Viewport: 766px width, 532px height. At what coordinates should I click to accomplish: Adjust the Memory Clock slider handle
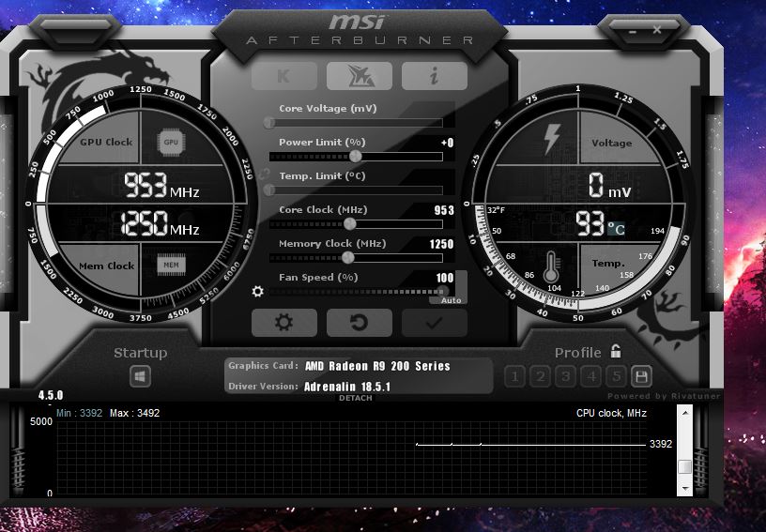pos(348,257)
